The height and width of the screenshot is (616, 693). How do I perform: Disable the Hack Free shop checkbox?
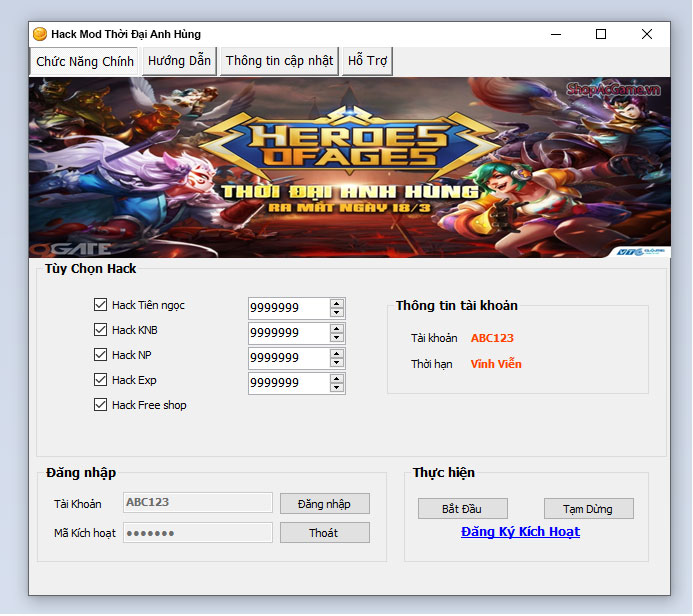point(100,405)
